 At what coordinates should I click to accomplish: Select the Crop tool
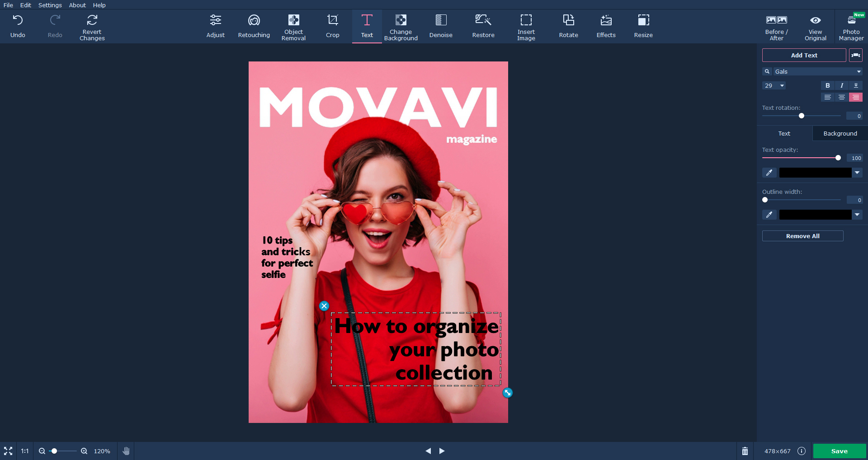[332, 26]
